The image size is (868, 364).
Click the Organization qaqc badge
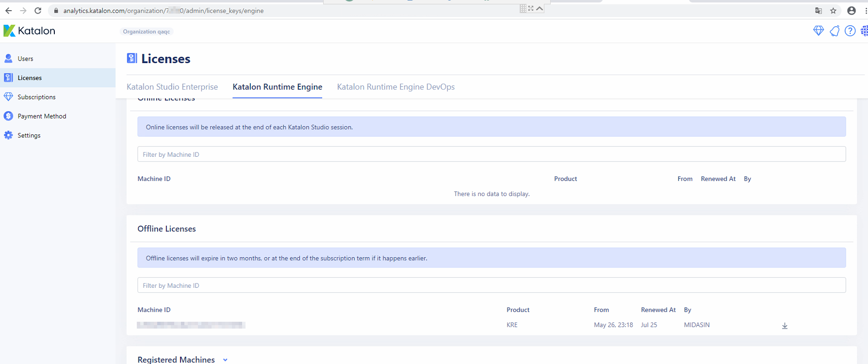[x=147, y=32]
